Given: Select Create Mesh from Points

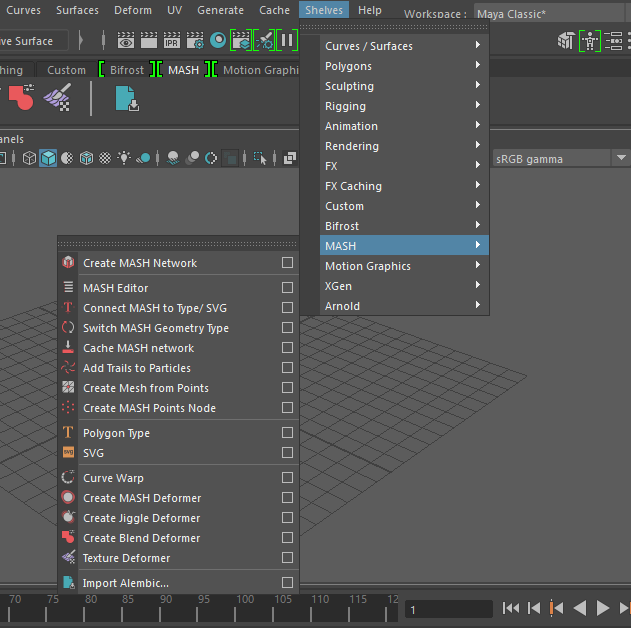Looking at the screenshot, I should coord(146,388).
